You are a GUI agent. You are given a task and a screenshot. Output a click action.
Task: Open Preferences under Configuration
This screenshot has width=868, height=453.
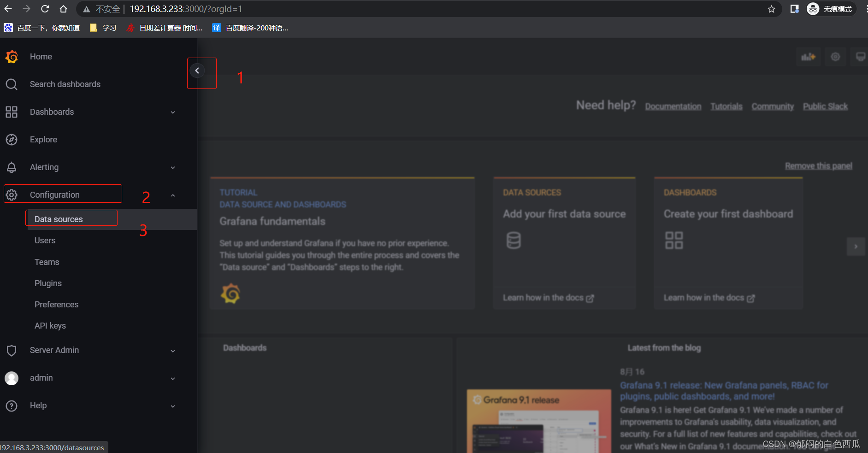tap(56, 305)
